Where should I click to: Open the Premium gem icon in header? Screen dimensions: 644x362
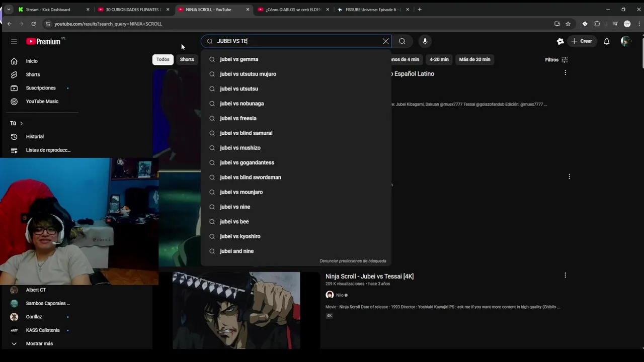560,41
